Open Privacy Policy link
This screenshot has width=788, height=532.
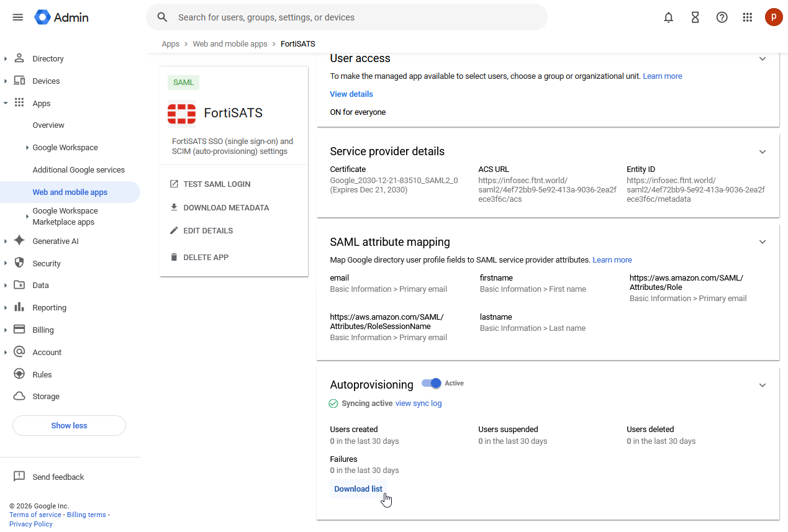coord(31,524)
